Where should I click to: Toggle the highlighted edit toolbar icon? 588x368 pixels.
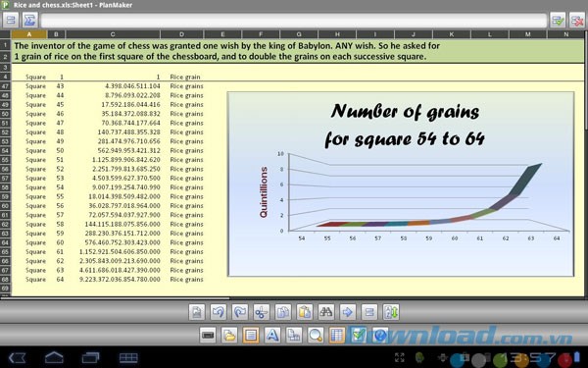click(x=251, y=335)
